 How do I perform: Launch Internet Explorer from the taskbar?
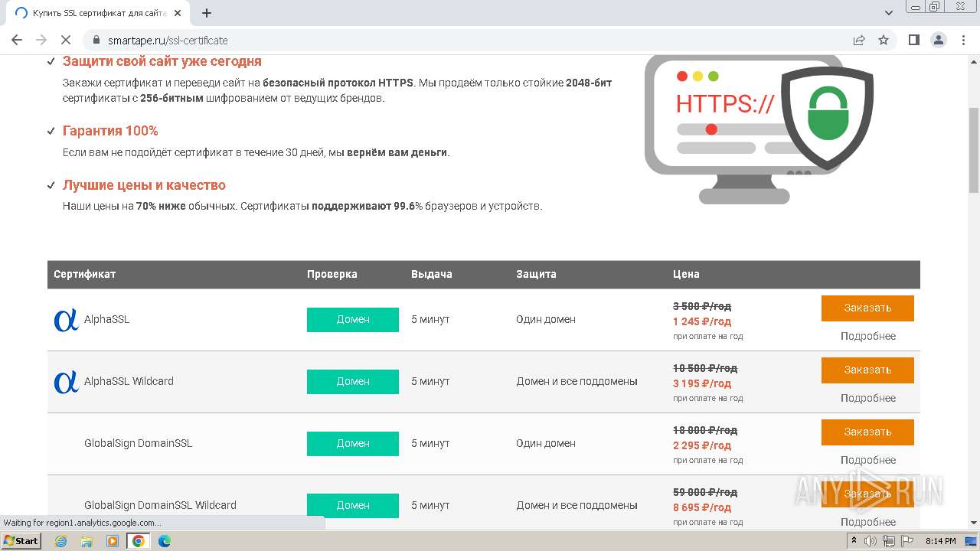60,541
